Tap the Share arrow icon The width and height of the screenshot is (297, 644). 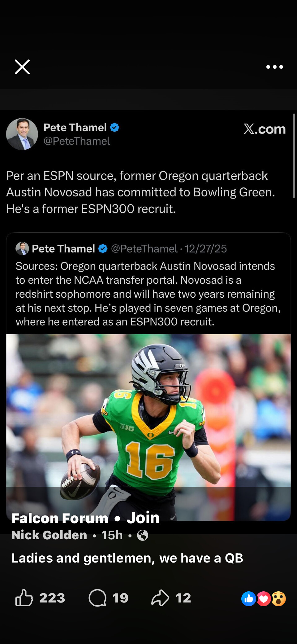click(x=160, y=598)
